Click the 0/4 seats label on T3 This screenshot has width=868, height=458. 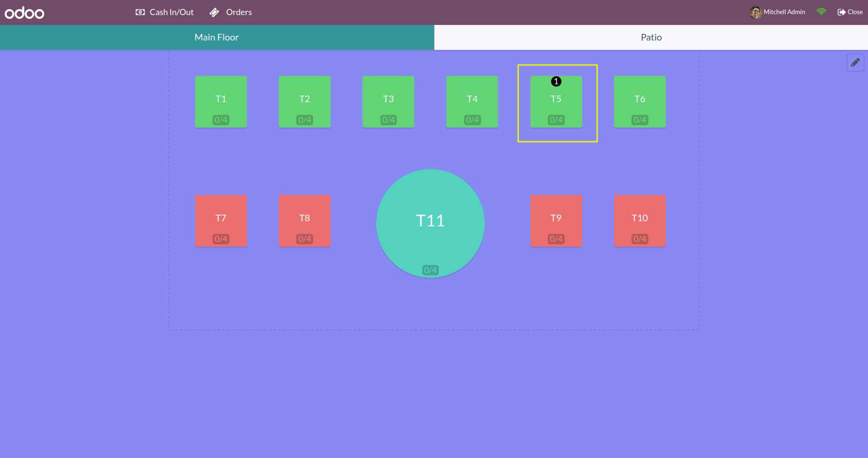(x=388, y=120)
